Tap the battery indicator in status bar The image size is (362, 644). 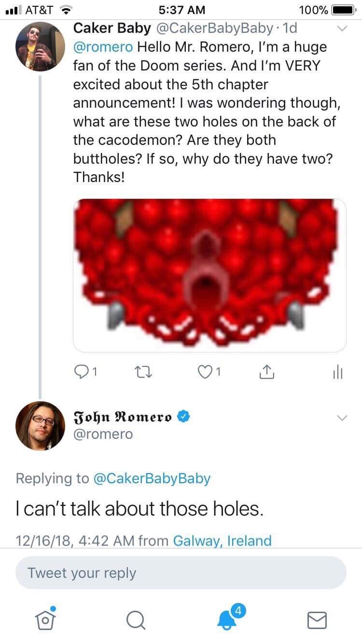tap(342, 10)
